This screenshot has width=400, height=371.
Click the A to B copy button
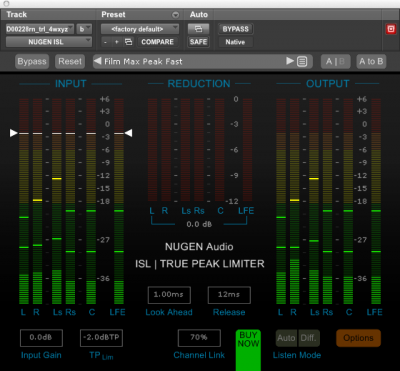[x=371, y=62]
